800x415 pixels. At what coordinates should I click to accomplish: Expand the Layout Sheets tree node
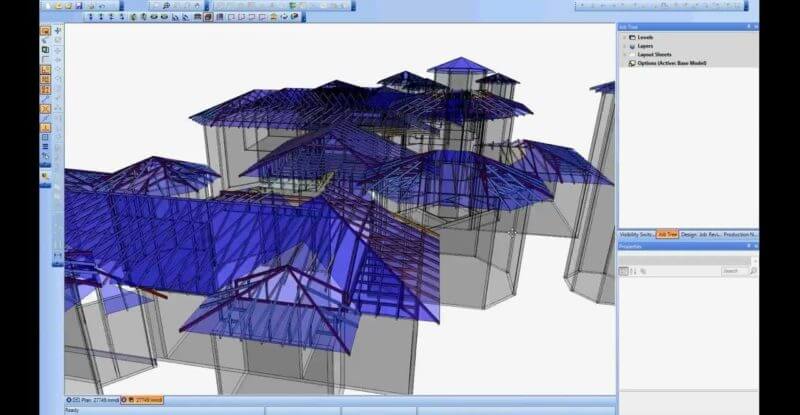(x=624, y=54)
